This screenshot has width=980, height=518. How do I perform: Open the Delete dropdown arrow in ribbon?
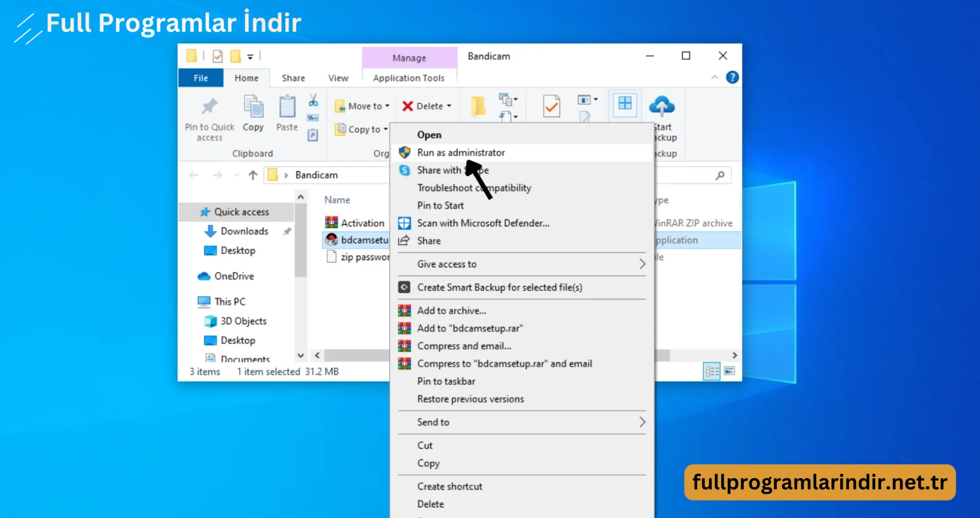click(x=449, y=106)
